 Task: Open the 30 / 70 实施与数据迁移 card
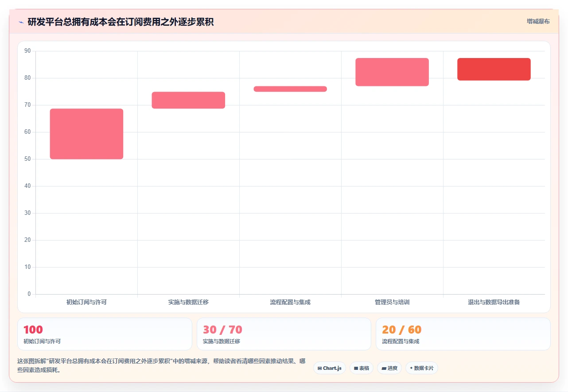point(284,334)
